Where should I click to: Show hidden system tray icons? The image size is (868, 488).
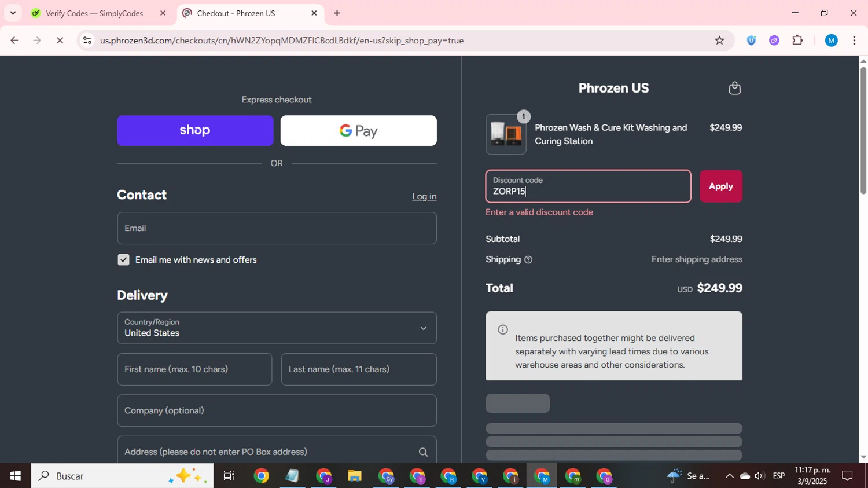coord(729,476)
